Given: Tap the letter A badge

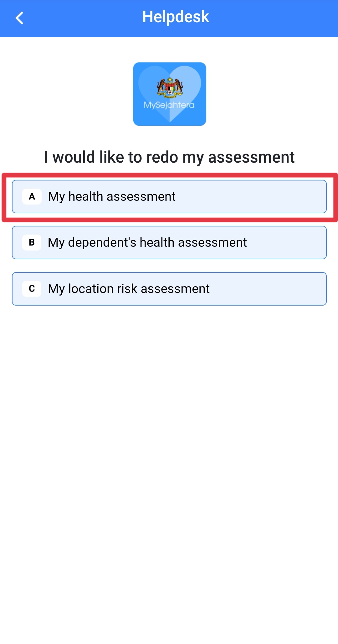Looking at the screenshot, I should pos(32,196).
